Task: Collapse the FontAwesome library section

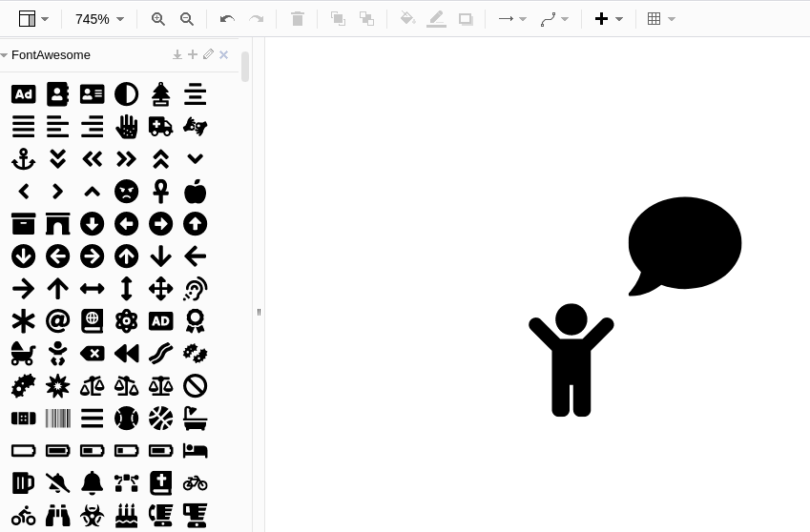Action: coord(4,55)
